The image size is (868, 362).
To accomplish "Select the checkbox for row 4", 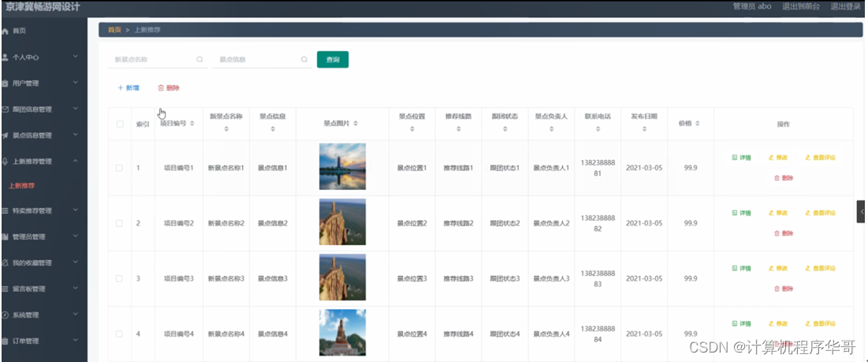I will [x=120, y=334].
